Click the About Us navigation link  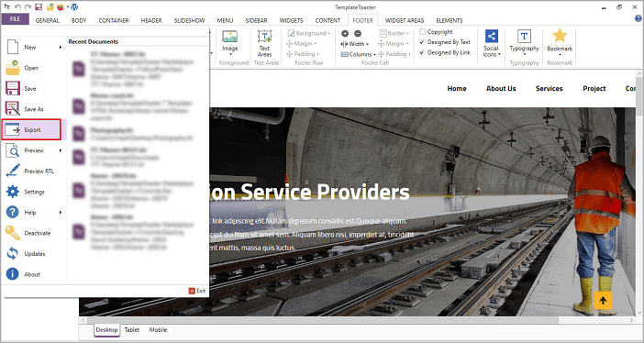coord(501,88)
